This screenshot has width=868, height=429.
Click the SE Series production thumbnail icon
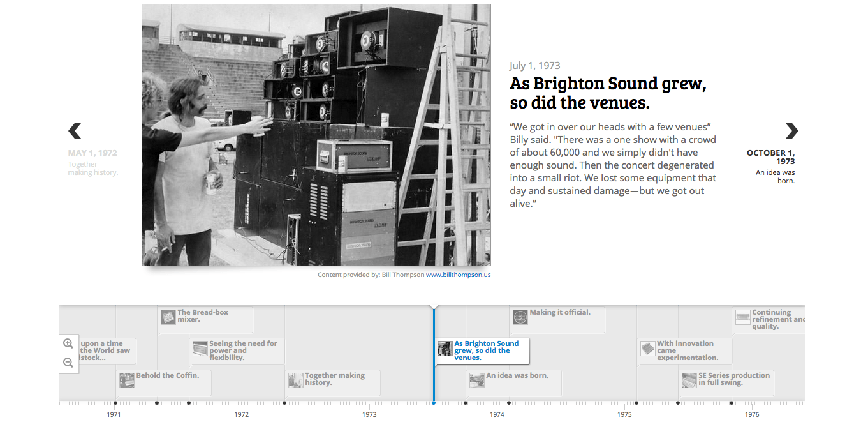tap(689, 380)
